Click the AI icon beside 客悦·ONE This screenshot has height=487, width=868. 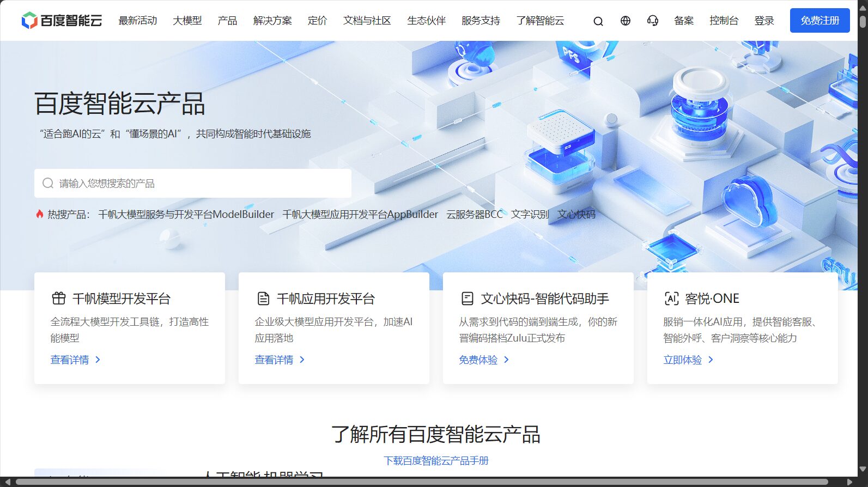click(x=672, y=299)
